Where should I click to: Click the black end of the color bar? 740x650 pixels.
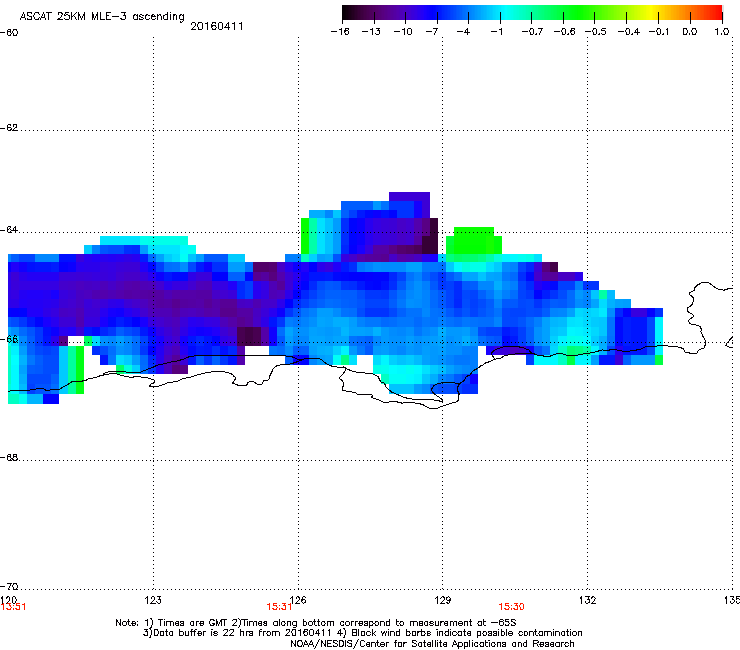(349, 13)
